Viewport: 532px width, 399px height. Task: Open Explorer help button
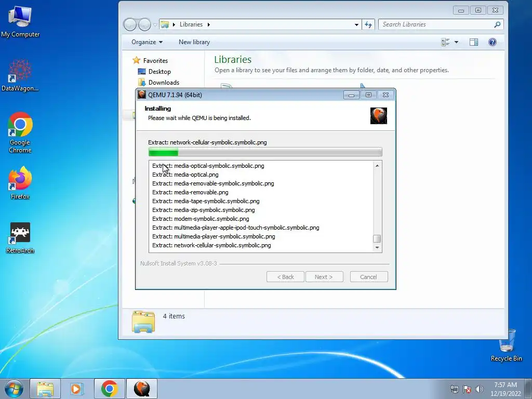pyautogui.click(x=493, y=42)
